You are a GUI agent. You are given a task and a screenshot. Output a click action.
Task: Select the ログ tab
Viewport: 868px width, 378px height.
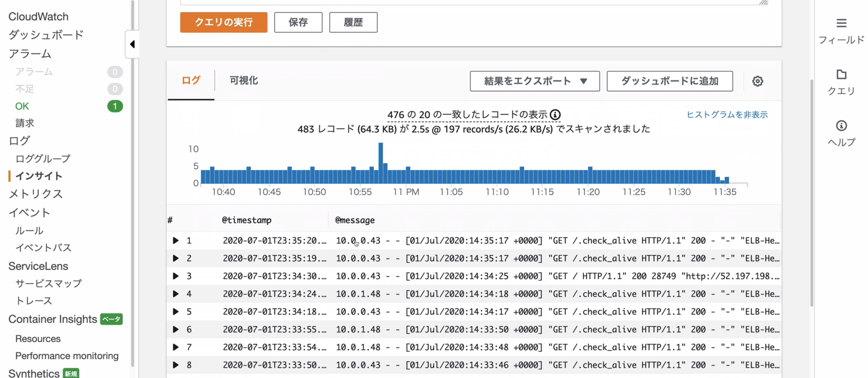click(x=191, y=81)
